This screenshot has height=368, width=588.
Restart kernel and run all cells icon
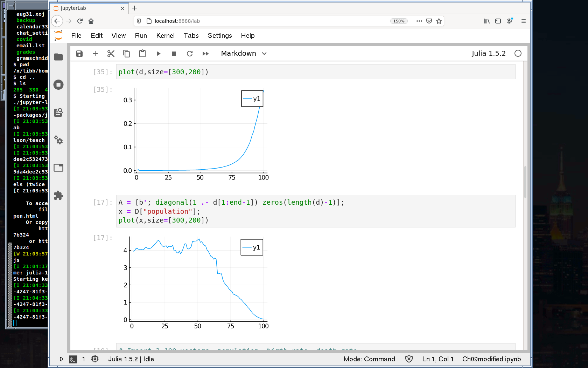(205, 54)
